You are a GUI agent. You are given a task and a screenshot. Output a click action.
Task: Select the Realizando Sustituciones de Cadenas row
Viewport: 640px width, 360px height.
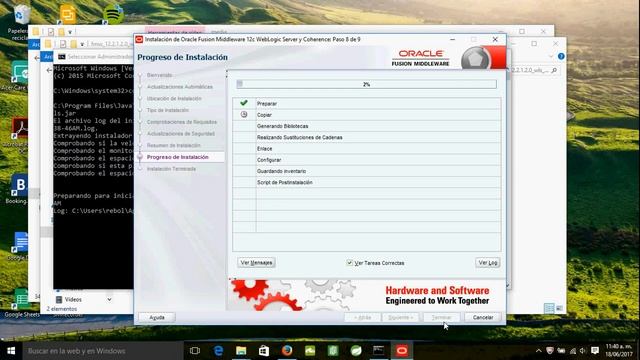point(367,137)
